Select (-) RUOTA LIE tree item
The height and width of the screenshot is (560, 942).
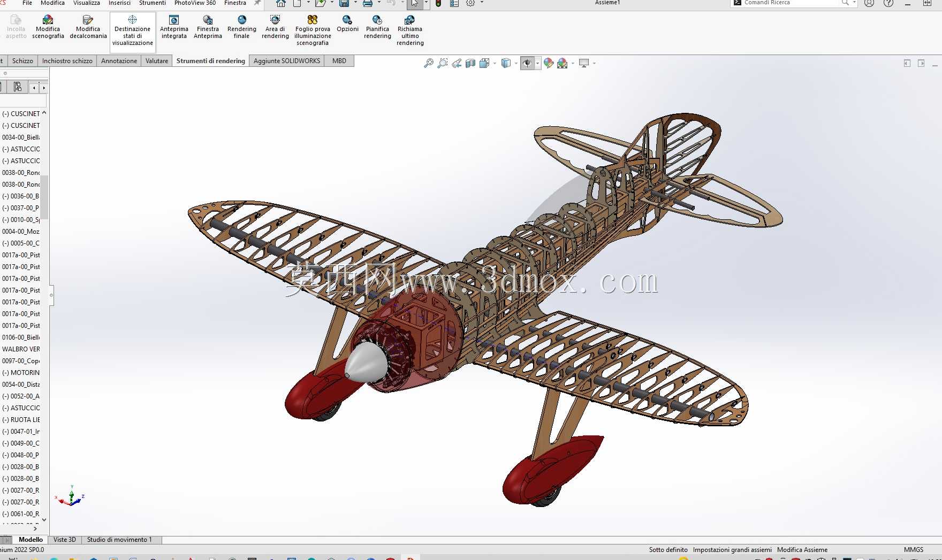[21, 420]
